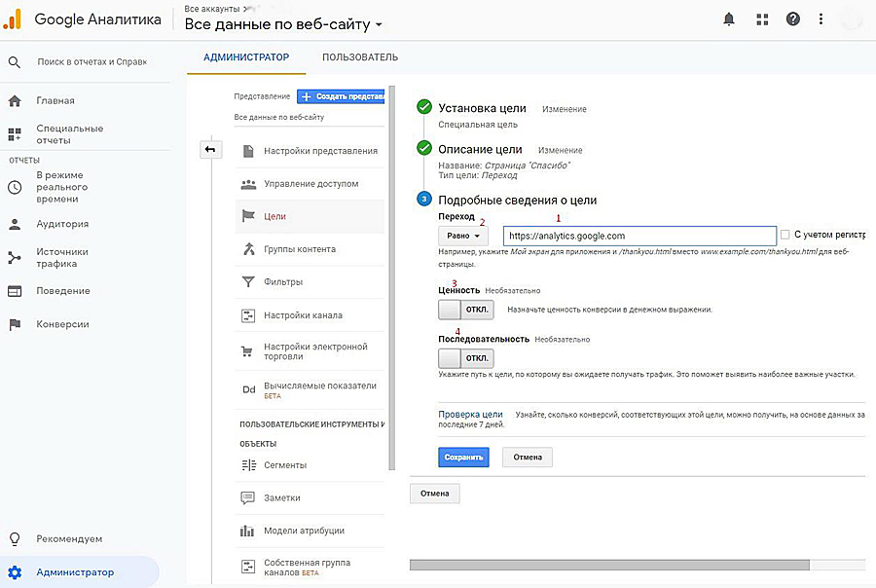
Task: Open Фильтры in the view settings list
Action: 283,282
